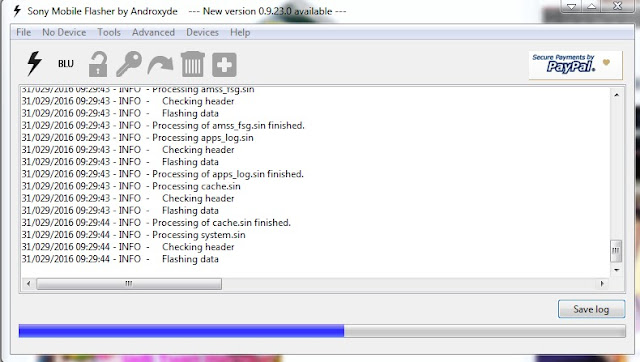The height and width of the screenshot is (362, 640).
Task: Click the PayPal secure payments donate button
Action: click(x=576, y=64)
